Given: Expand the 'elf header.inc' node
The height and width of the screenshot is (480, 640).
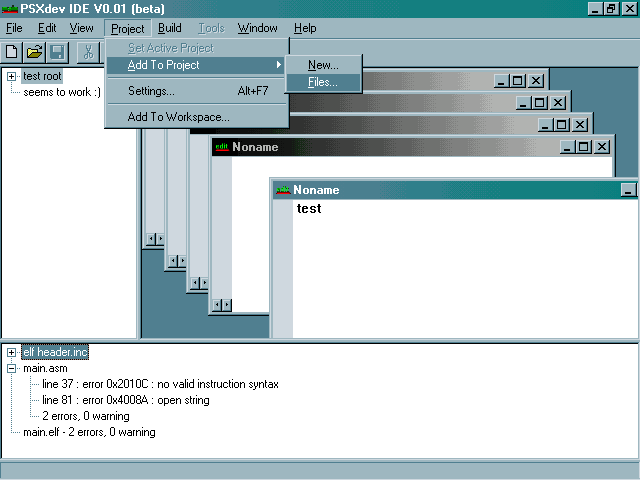Looking at the screenshot, I should coord(11,352).
